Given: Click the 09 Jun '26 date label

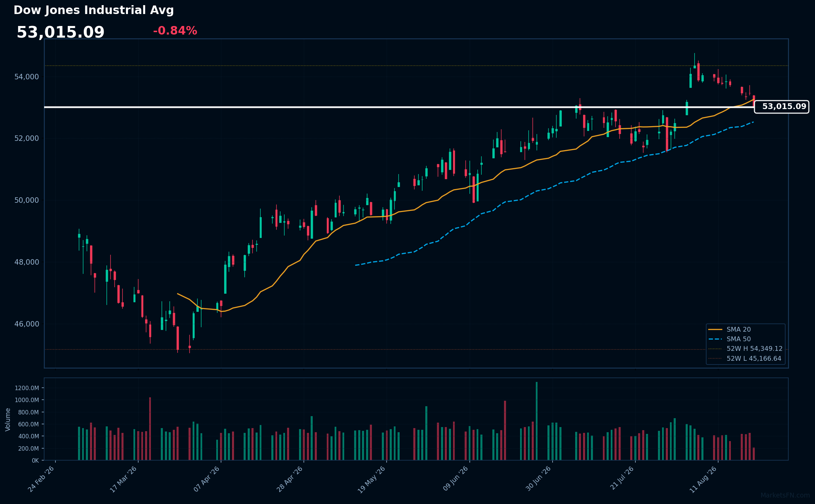Looking at the screenshot, I should [x=455, y=479].
